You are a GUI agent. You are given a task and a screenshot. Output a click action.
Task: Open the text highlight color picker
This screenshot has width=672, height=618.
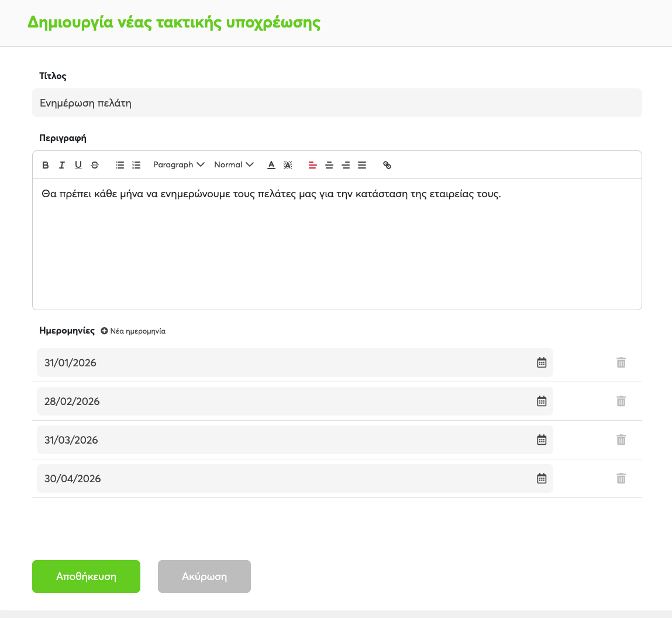click(288, 165)
